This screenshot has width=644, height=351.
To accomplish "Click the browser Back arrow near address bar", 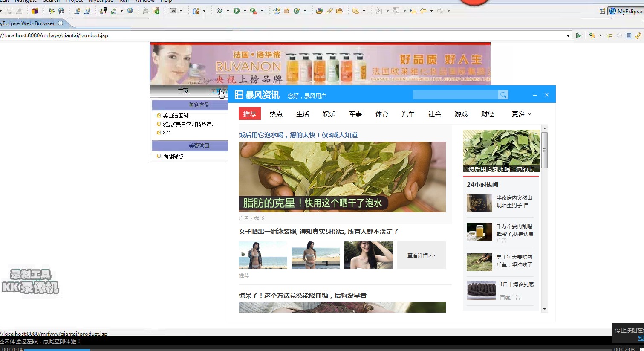I will point(609,35).
